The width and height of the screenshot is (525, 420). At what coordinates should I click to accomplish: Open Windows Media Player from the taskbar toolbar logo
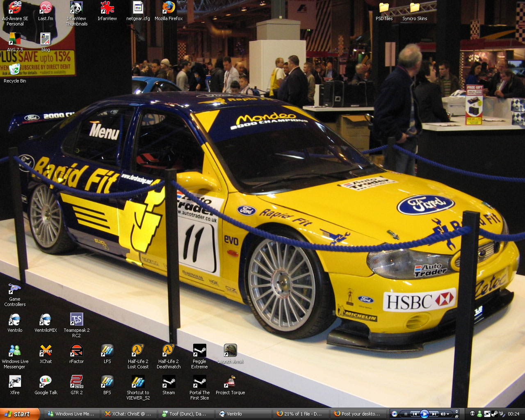(x=395, y=414)
